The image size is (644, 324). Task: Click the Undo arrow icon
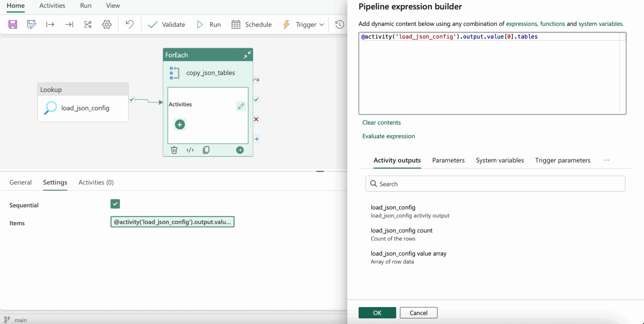point(130,24)
